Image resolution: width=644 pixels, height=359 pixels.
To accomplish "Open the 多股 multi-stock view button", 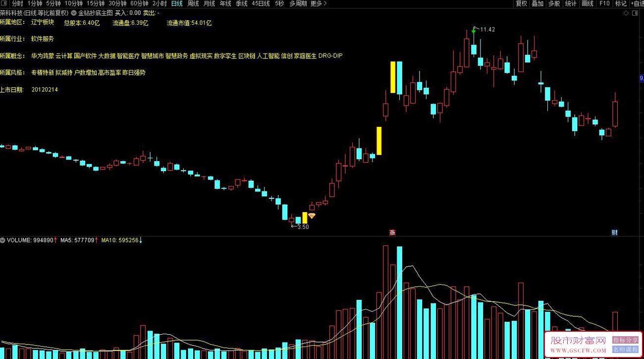I will pyautogui.click(x=554, y=3).
